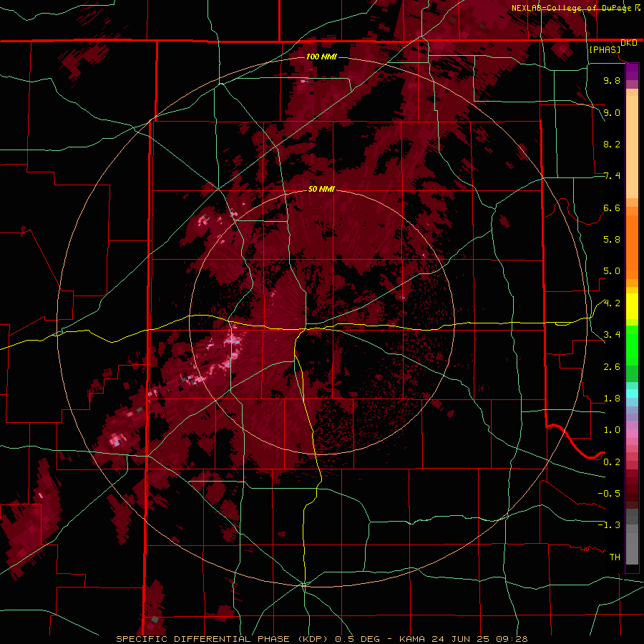The width and height of the screenshot is (644, 644).
Task: Click the 0.2 scale value
Action: click(612, 462)
